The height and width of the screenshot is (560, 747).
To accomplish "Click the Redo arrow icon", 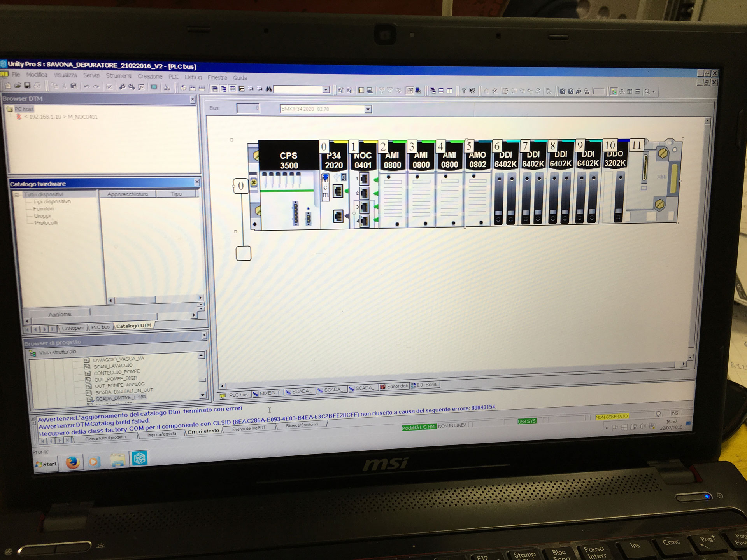I will [96, 87].
